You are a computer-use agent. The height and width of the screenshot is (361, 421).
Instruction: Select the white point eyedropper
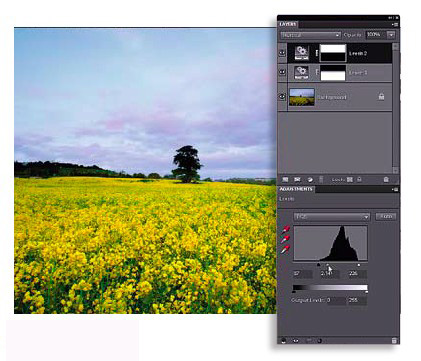coord(286,249)
